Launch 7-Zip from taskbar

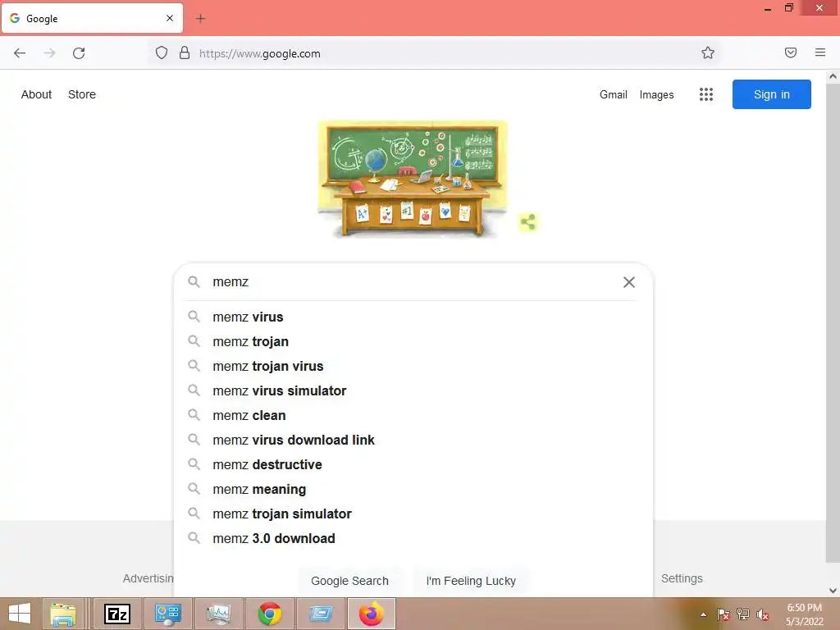click(117, 614)
